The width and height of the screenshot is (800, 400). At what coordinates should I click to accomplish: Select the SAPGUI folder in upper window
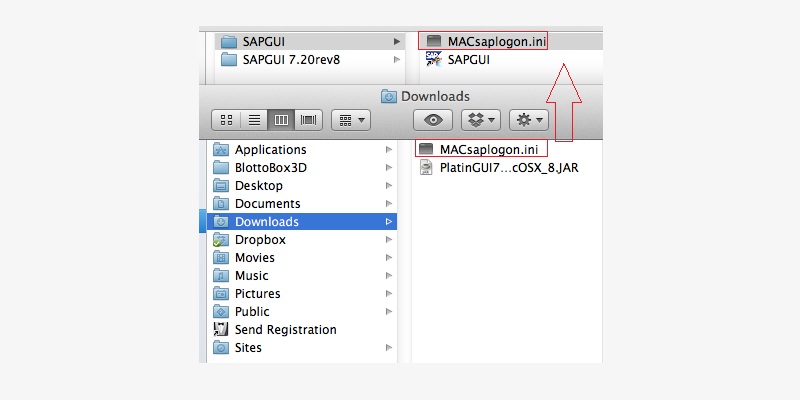point(310,41)
